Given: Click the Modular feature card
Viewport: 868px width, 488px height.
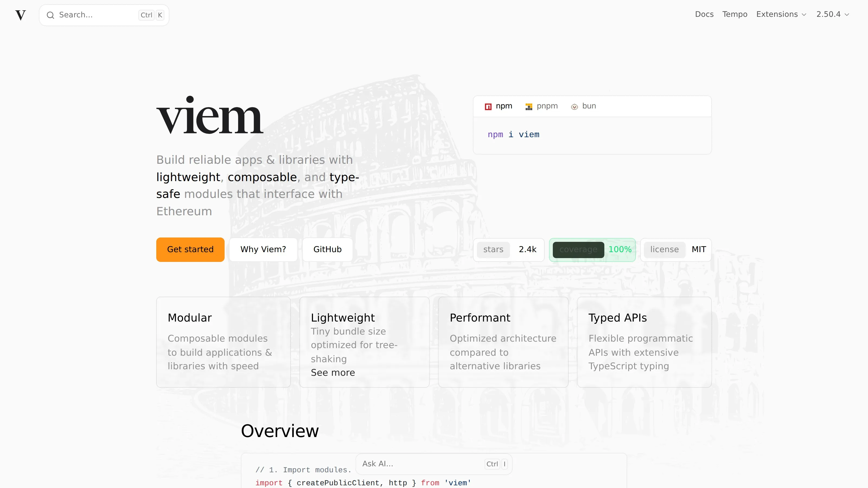Looking at the screenshot, I should (x=224, y=342).
